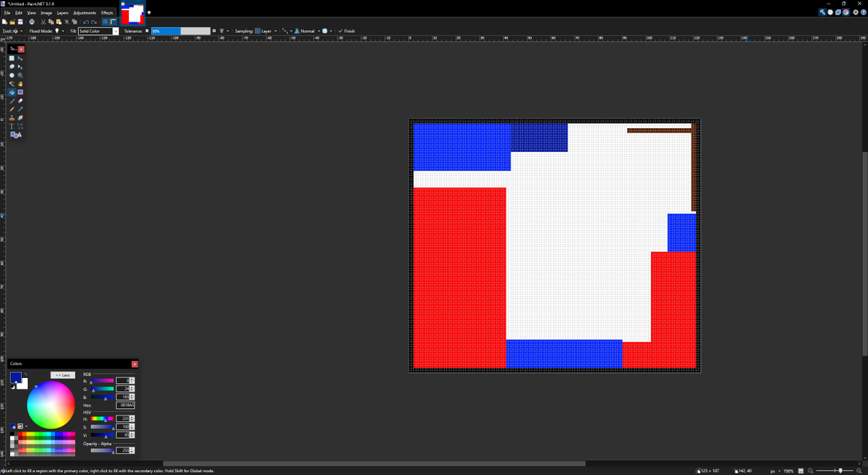Click the Finish button

point(345,30)
